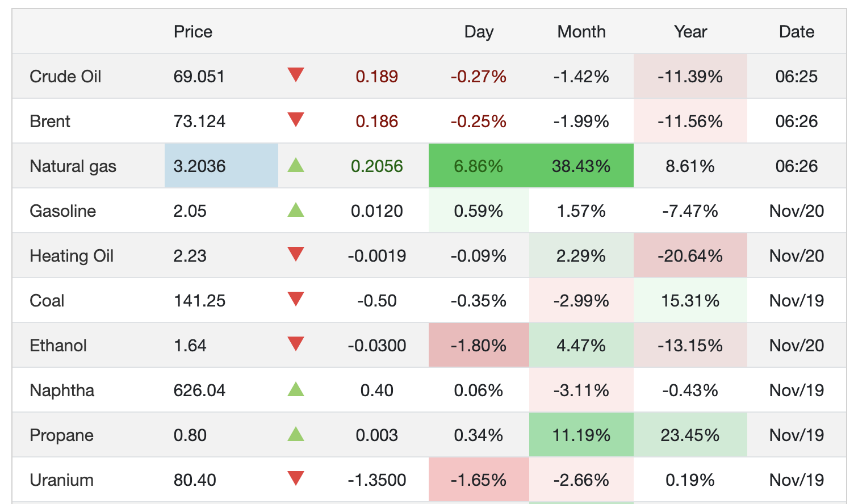The image size is (854, 504).
Task: Click Coal change value -0.50
Action: tap(377, 301)
